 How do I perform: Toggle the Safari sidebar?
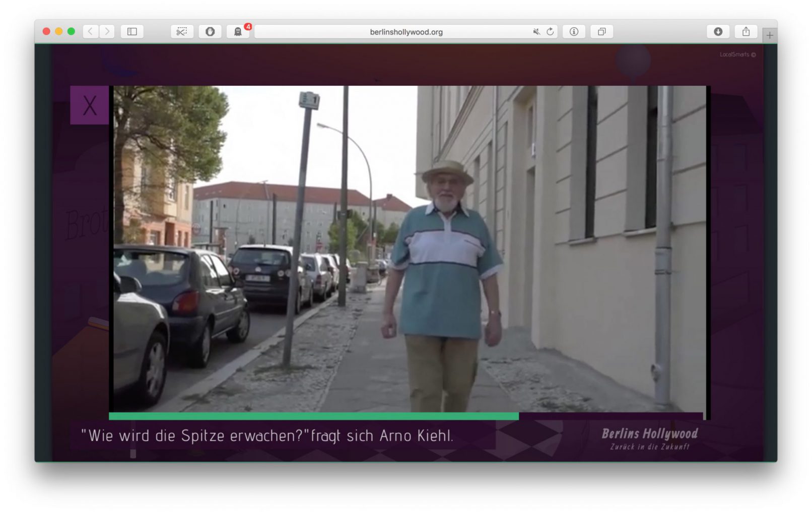[132, 31]
